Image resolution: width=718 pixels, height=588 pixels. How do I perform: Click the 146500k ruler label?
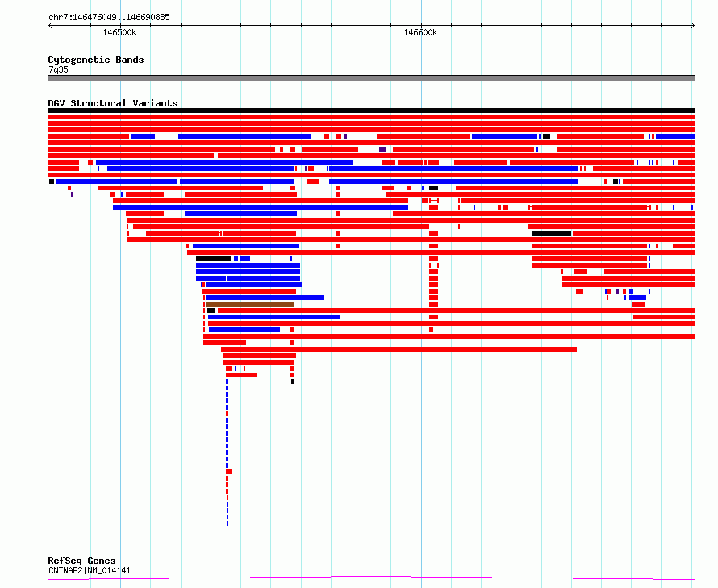pos(119,32)
